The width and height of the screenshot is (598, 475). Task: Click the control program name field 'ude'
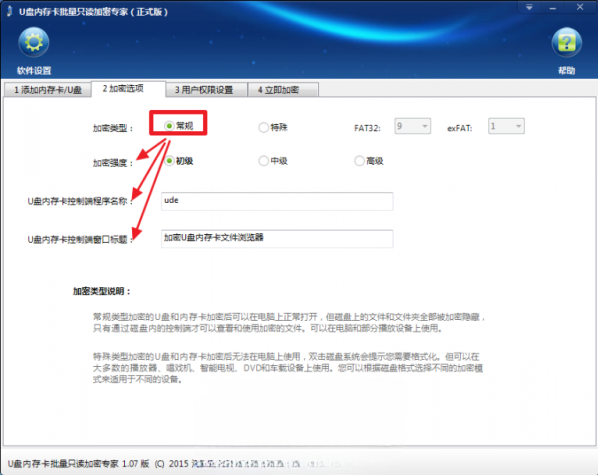click(277, 201)
